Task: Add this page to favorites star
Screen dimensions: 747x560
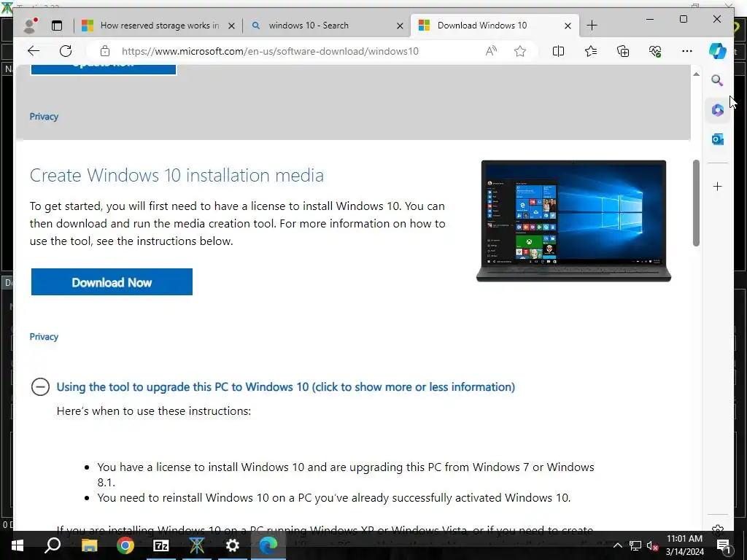Action: (x=519, y=51)
